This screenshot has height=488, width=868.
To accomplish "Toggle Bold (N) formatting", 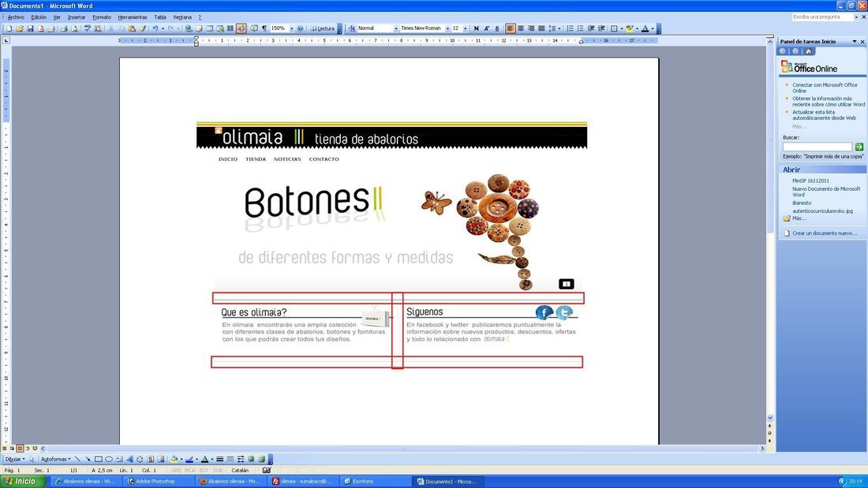I will (x=476, y=28).
